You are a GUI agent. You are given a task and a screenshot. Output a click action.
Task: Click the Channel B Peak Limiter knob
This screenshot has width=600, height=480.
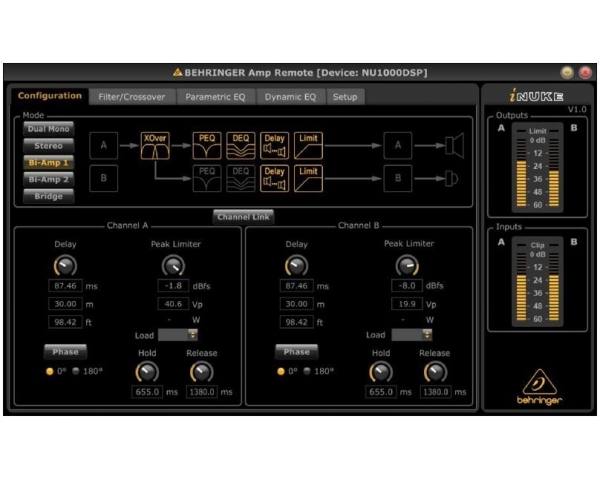click(x=407, y=266)
